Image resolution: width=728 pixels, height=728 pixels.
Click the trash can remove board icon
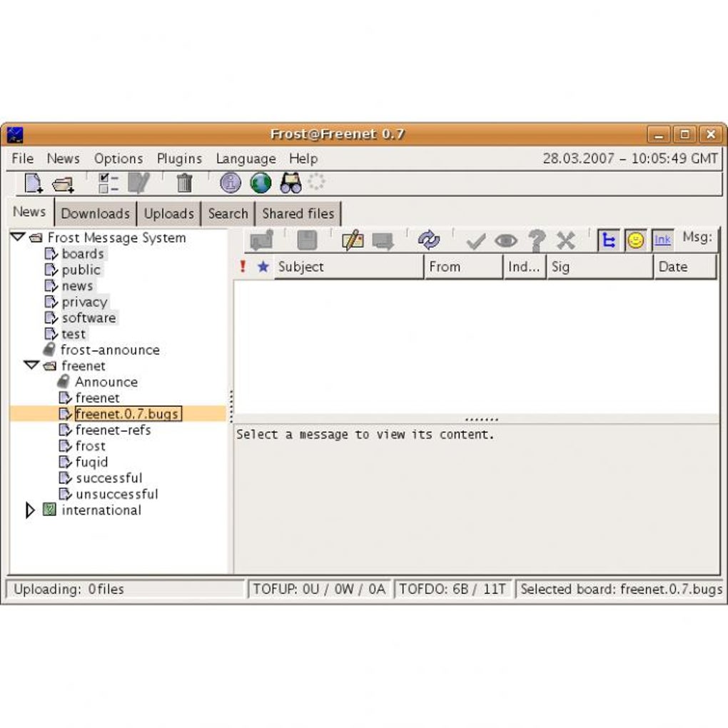[x=184, y=183]
